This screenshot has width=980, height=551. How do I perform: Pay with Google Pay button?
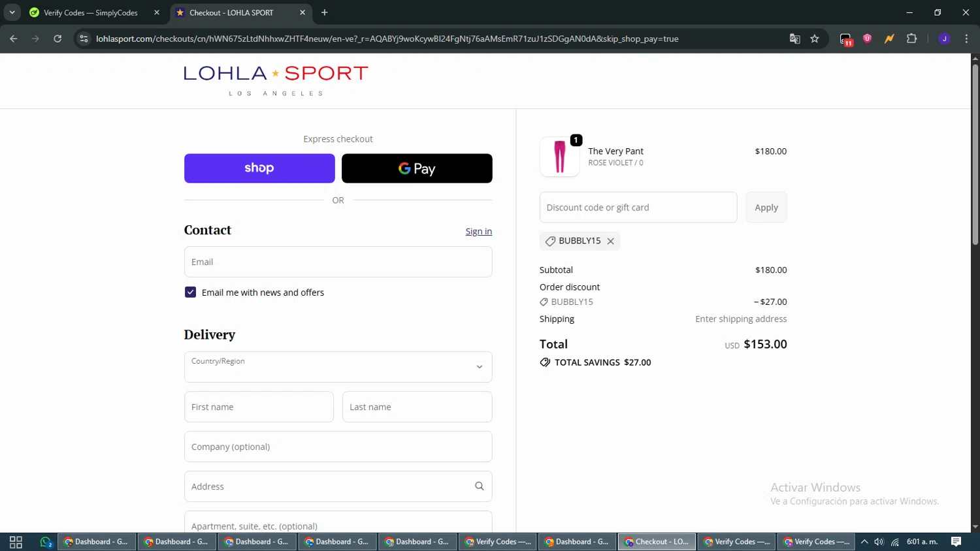pyautogui.click(x=417, y=168)
